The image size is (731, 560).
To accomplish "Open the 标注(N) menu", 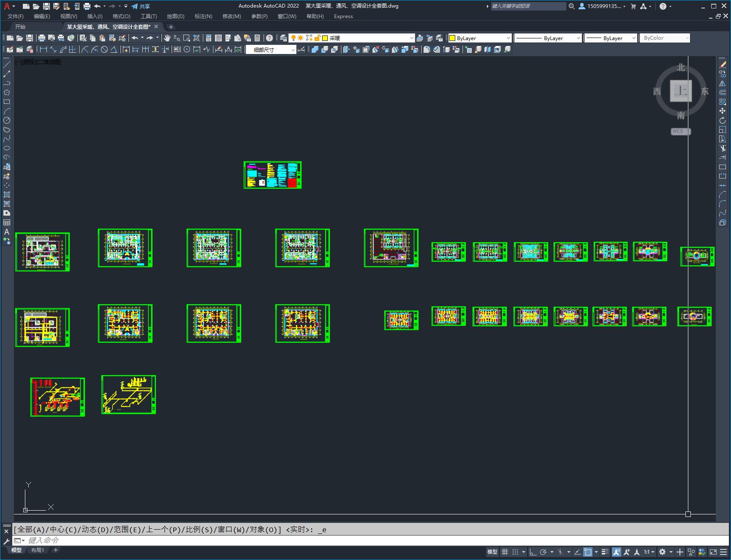I will coord(203,16).
